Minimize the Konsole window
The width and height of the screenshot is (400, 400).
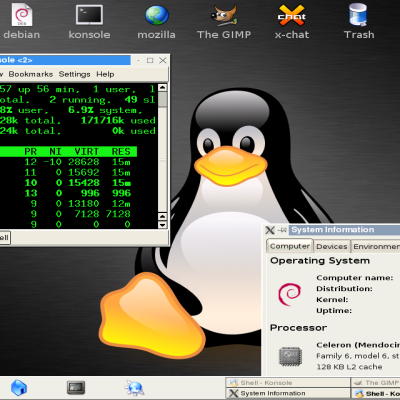point(138,60)
